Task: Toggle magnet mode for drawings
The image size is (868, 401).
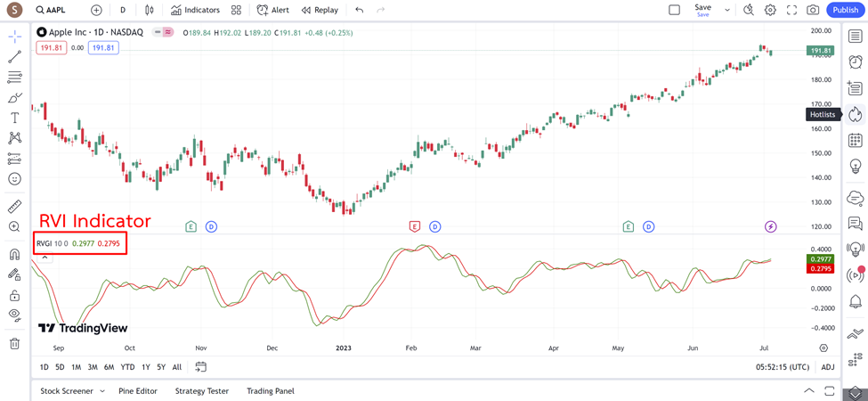Action: [x=15, y=254]
